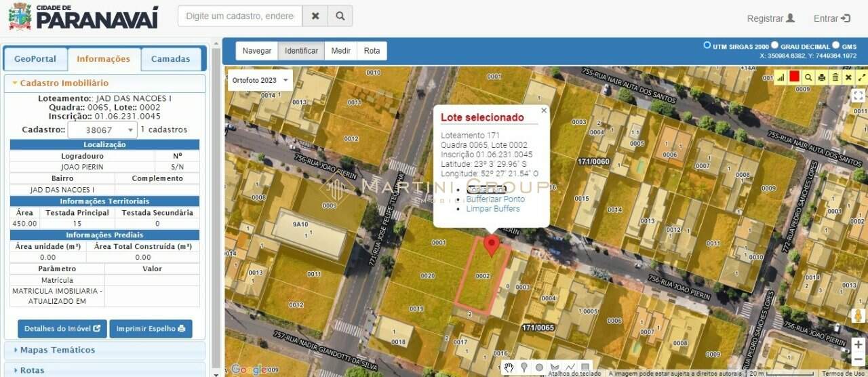Click the trash bin icon on map toolbar
This screenshot has height=377, width=868.
[835, 77]
